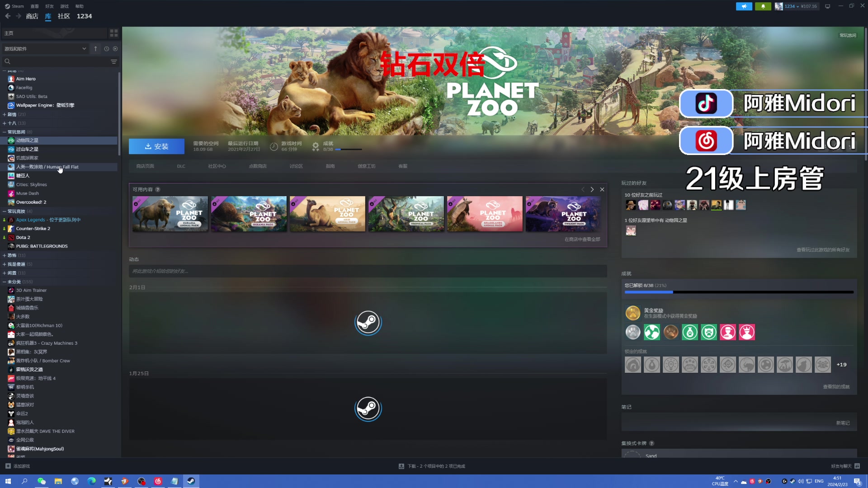Open File Explorer from the taskbar

[x=58, y=481]
